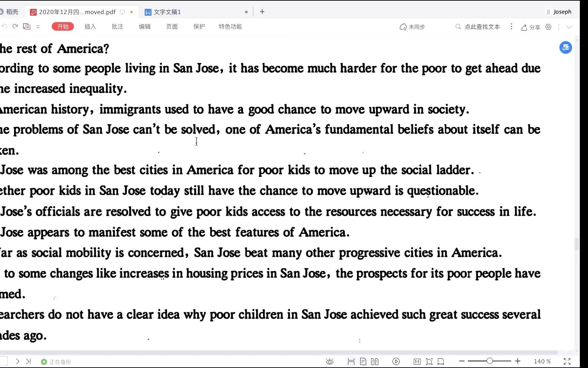Click the blue floating translate panel icon
Image resolution: width=588 pixels, height=368 pixels.
pyautogui.click(x=566, y=47)
